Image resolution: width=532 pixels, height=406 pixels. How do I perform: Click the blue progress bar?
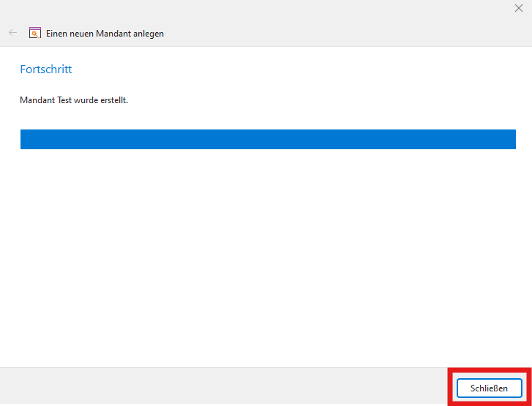point(268,140)
